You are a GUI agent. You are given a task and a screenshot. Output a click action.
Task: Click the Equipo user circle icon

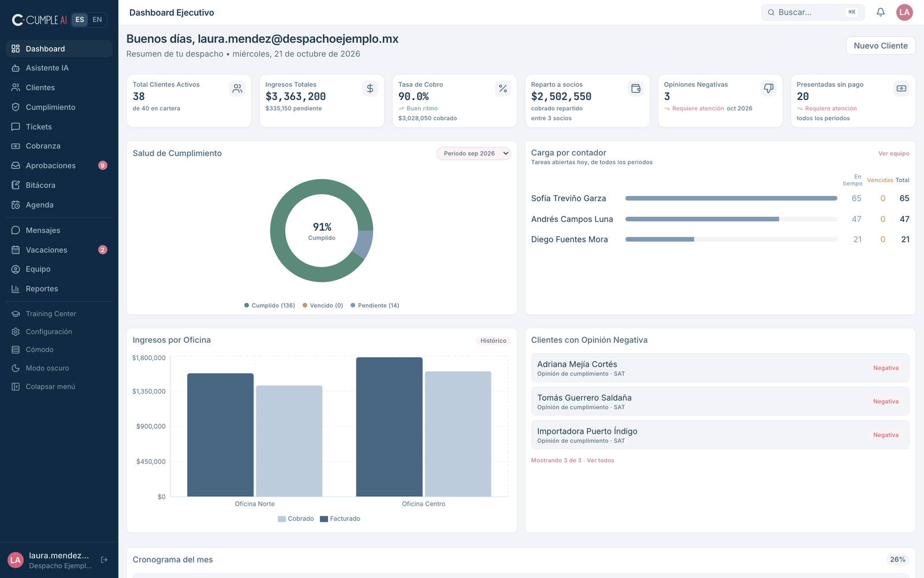(16, 269)
